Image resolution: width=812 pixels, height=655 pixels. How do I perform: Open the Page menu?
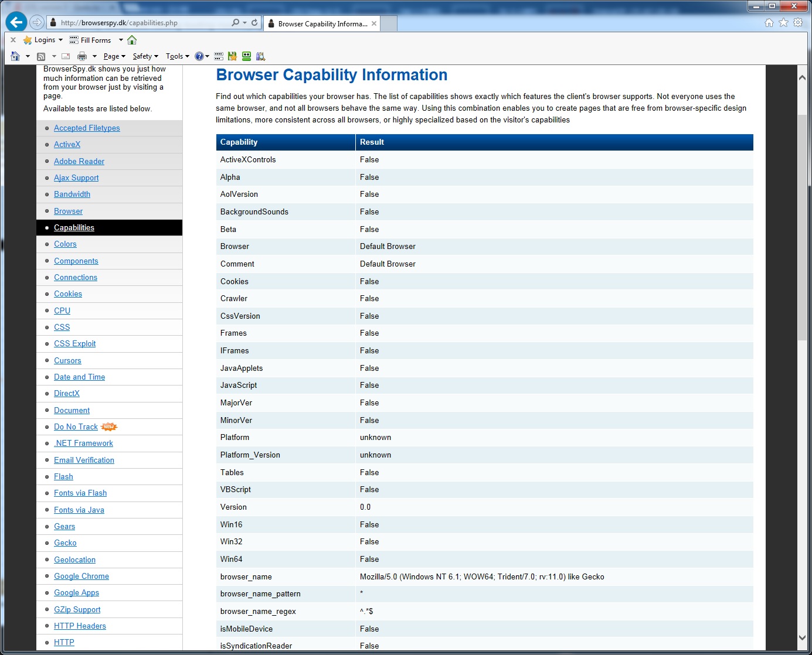pyautogui.click(x=114, y=56)
